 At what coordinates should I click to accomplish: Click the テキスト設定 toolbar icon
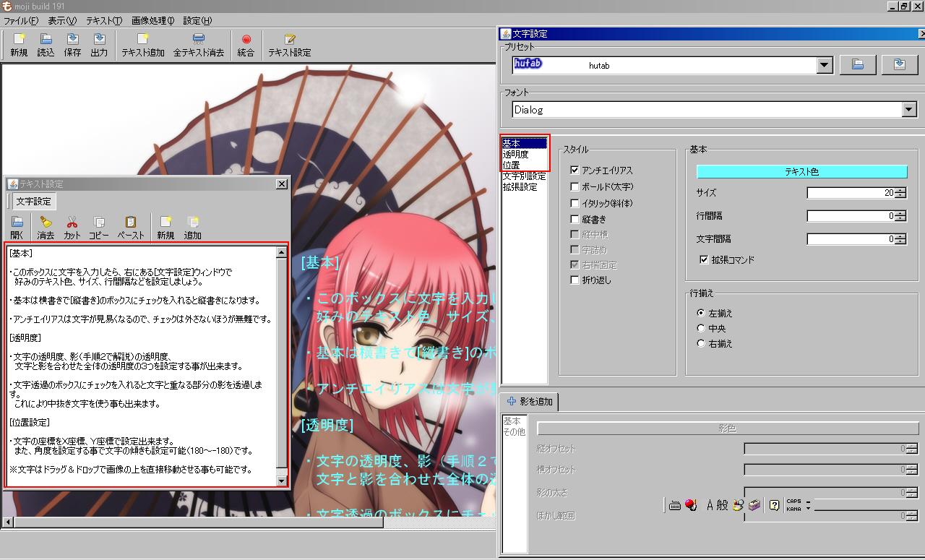[x=290, y=40]
